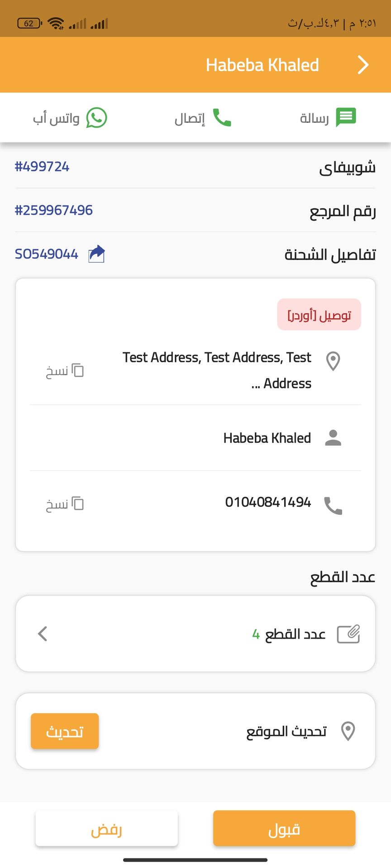Tap the توصيل delivery order tag
This screenshot has width=391, height=868.
pyautogui.click(x=319, y=315)
